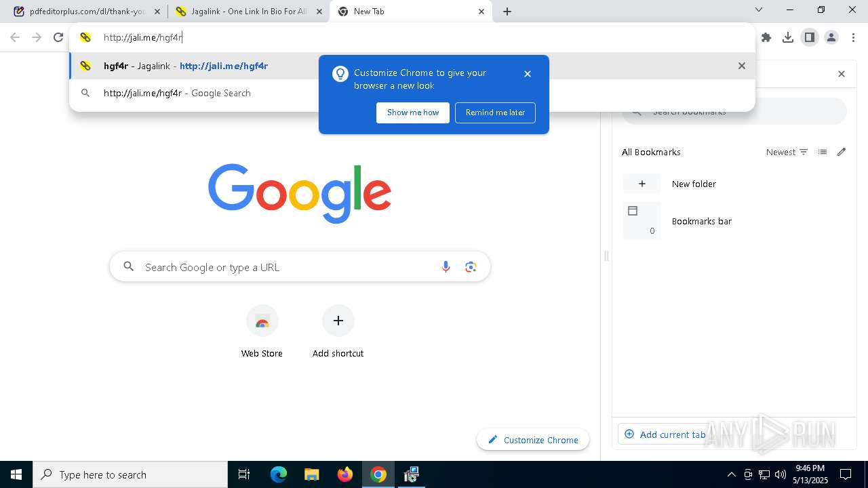Viewport: 868px width, 488px height.
Task: Click Show me how button
Action: [413, 113]
